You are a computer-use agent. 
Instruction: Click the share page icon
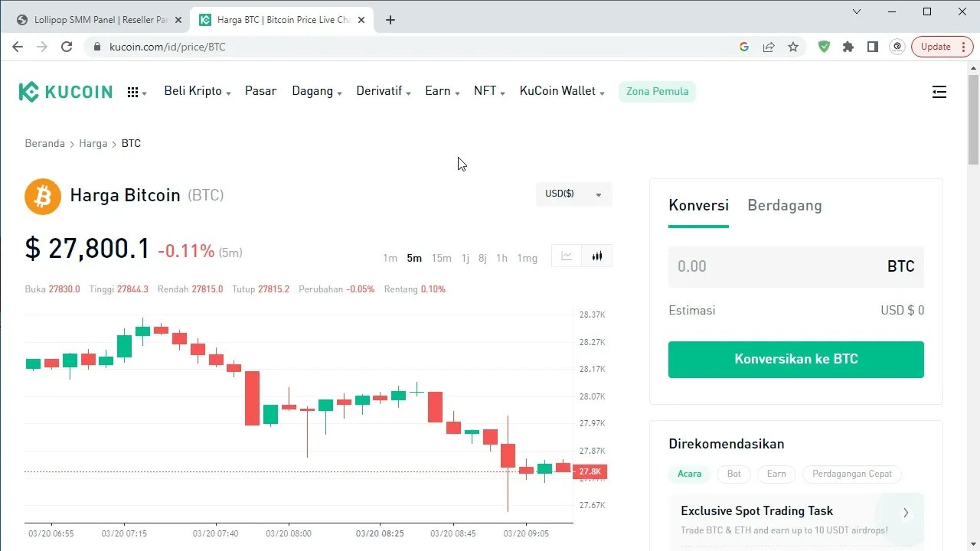(769, 47)
